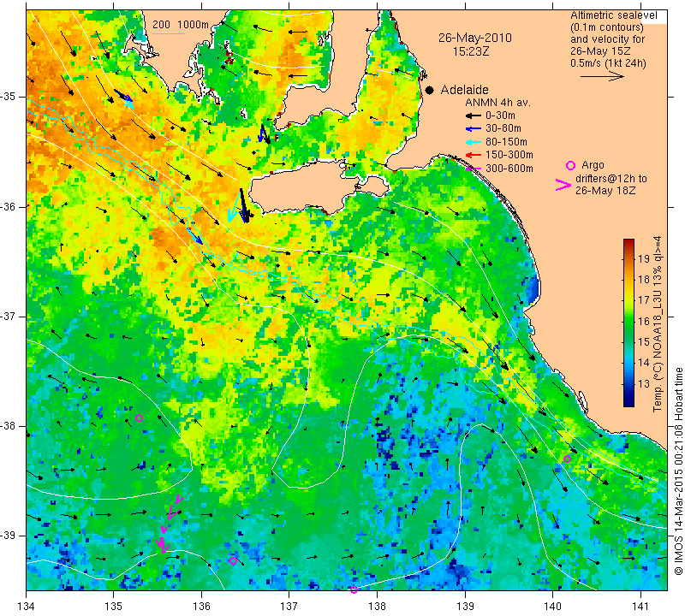The width and height of the screenshot is (685, 616).
Task: Click the cyan 200/1000m isobath legend line
Action: click(169, 33)
